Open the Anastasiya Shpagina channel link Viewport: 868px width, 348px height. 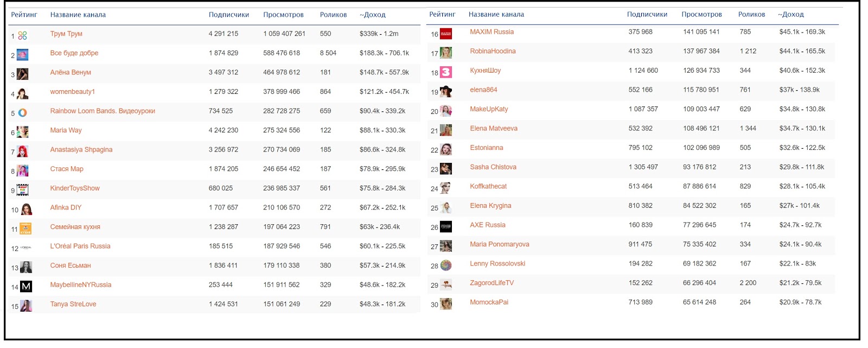pyautogui.click(x=81, y=150)
